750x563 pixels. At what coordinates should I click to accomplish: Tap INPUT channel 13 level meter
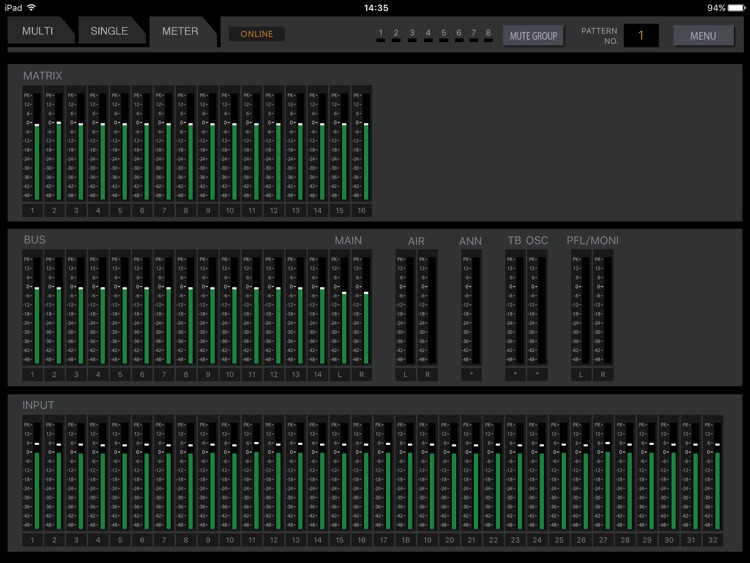[x=296, y=474]
